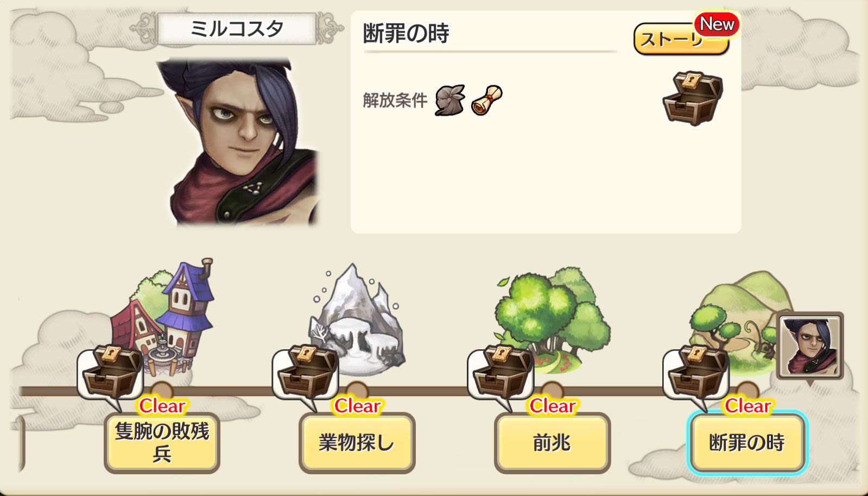Click path node under the snowy mountain

click(357, 391)
